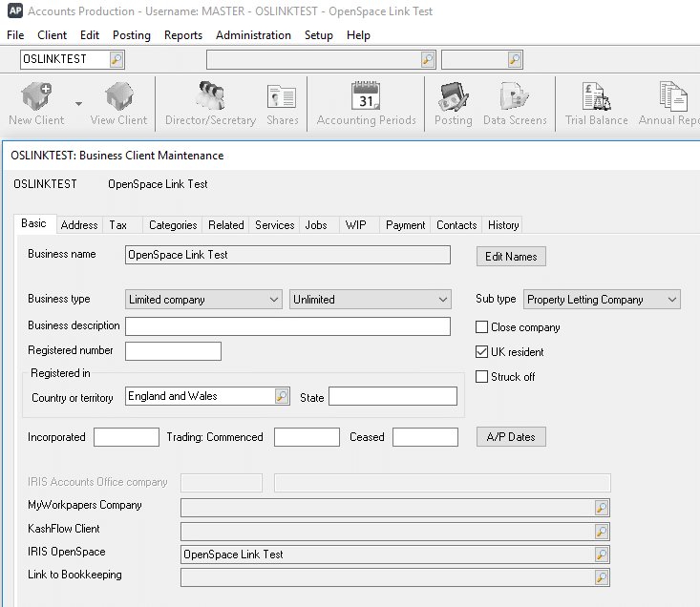
Task: Open the Administration menu
Action: click(253, 34)
